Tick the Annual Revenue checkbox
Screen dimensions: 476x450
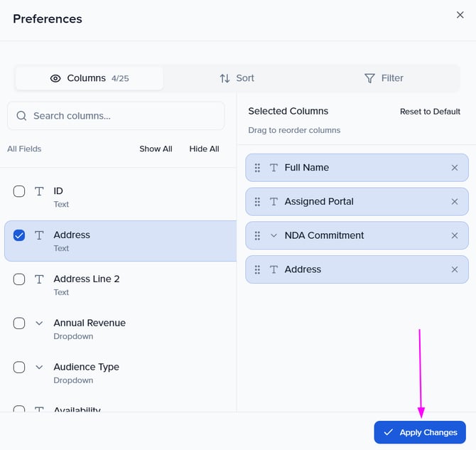[19, 323]
